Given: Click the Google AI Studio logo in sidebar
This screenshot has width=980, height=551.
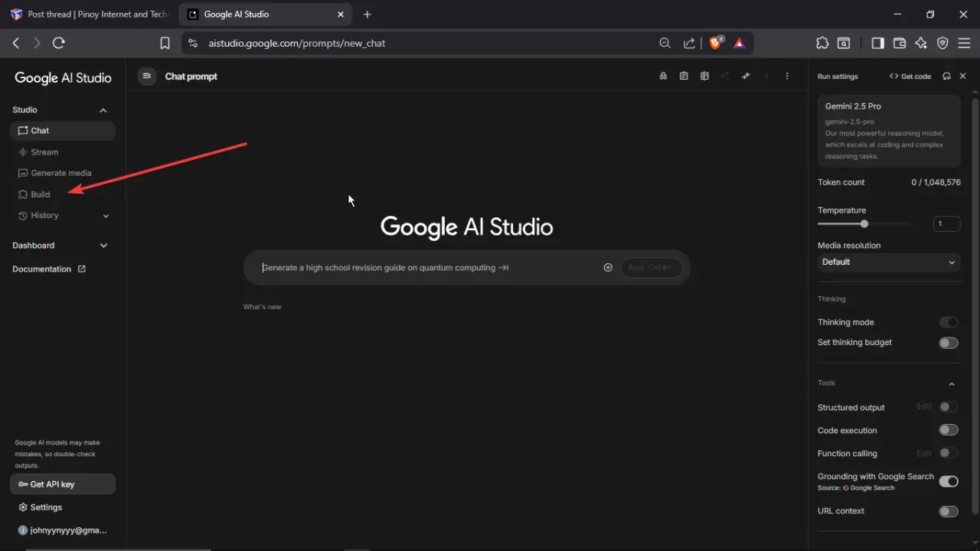Looking at the screenshot, I should click(64, 78).
